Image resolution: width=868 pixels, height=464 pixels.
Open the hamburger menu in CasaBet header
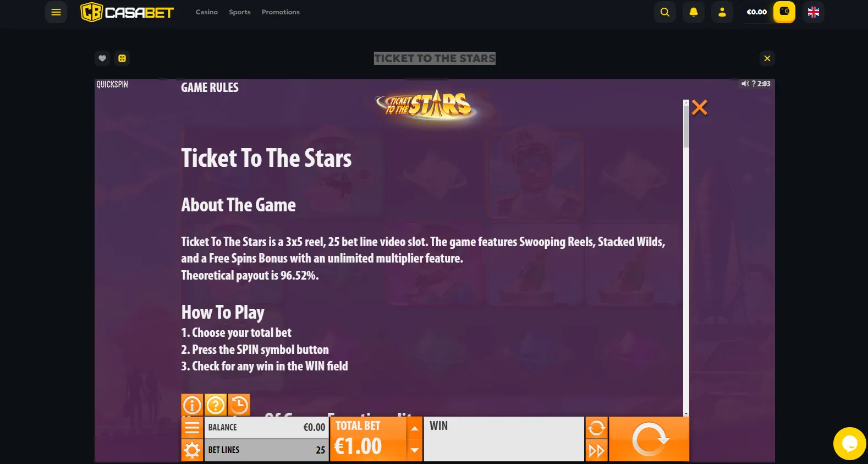[56, 12]
